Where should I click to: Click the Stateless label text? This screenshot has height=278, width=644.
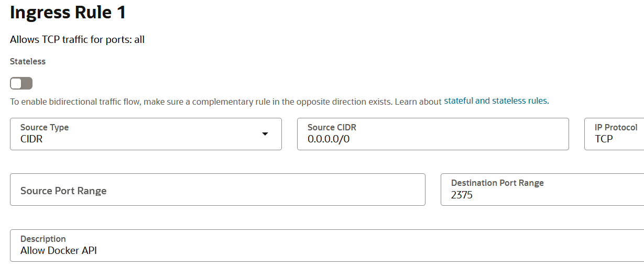[28, 61]
